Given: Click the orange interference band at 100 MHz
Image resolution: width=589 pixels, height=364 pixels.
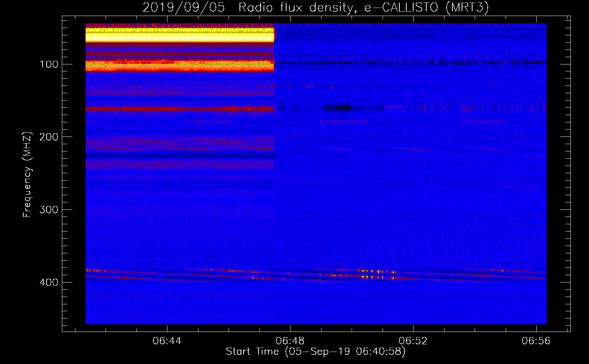Looking at the screenshot, I should tap(180, 66).
